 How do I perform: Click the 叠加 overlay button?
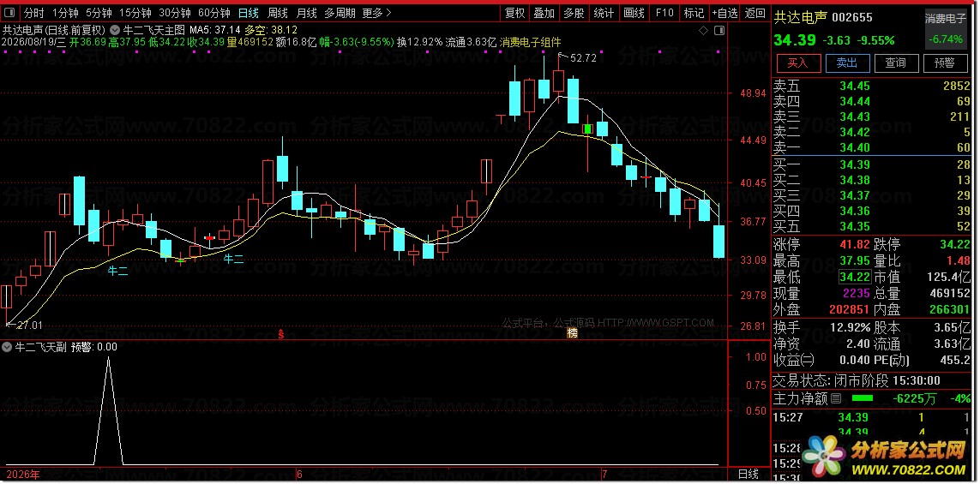(544, 13)
